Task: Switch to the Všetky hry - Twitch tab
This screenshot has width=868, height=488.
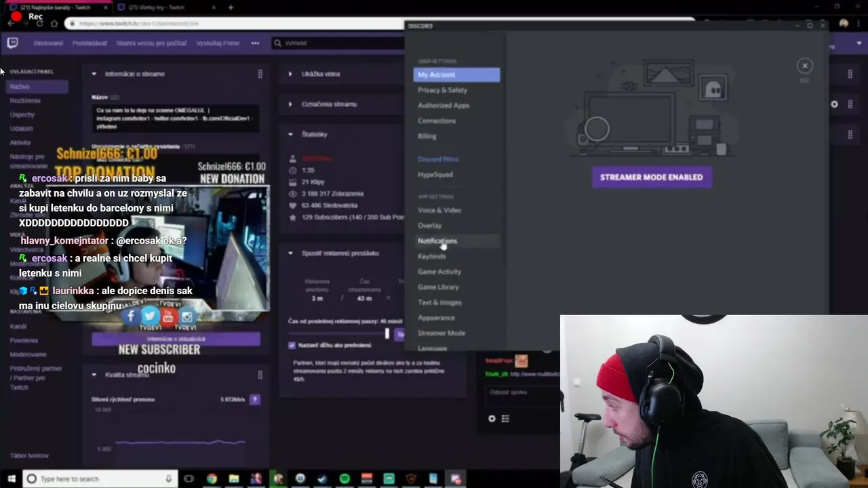Action: pyautogui.click(x=165, y=7)
